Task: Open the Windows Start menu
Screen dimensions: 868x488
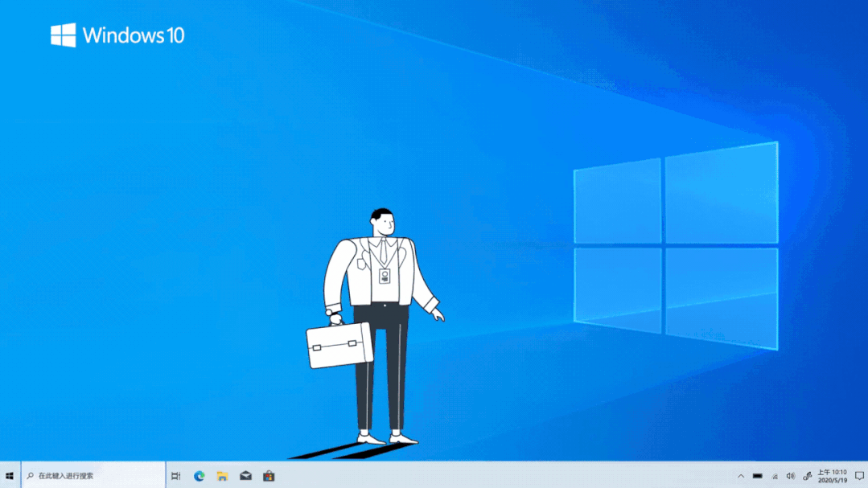Action: tap(10, 476)
